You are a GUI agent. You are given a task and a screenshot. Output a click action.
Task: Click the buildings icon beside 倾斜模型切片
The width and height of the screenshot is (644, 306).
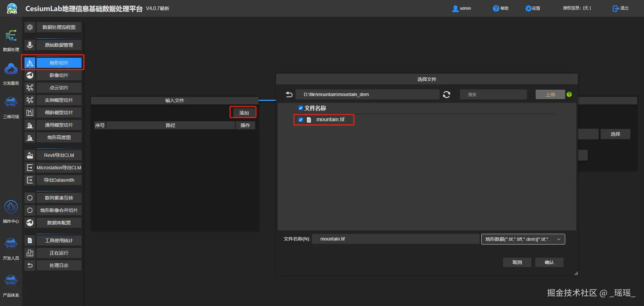[x=30, y=113]
